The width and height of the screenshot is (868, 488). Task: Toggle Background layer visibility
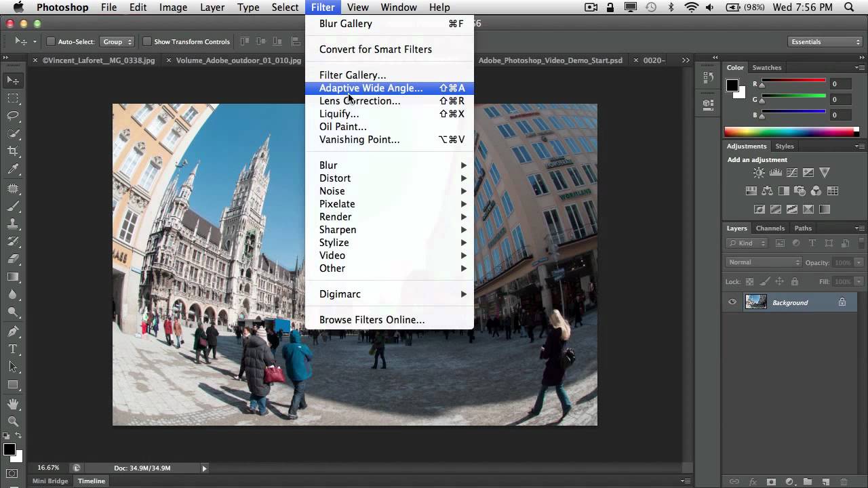coord(732,302)
